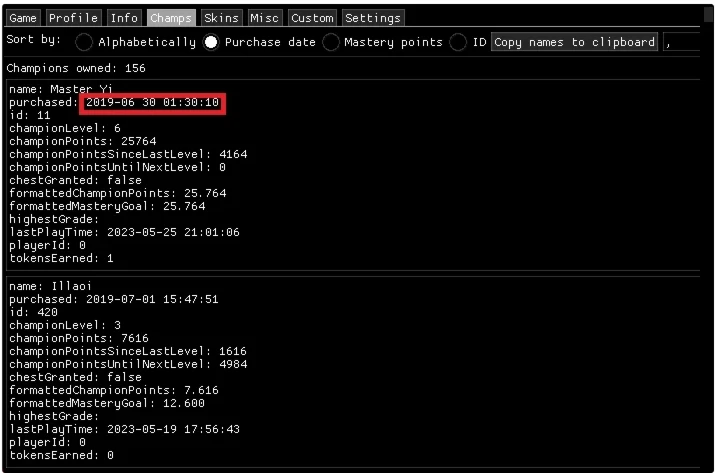
Task: Go to the Skins tab
Action: click(221, 18)
